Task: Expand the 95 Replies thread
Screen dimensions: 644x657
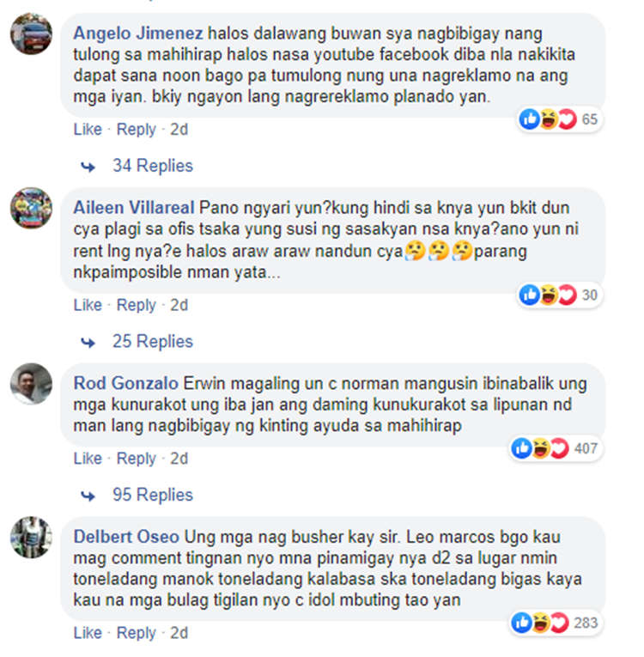Action: [x=153, y=495]
